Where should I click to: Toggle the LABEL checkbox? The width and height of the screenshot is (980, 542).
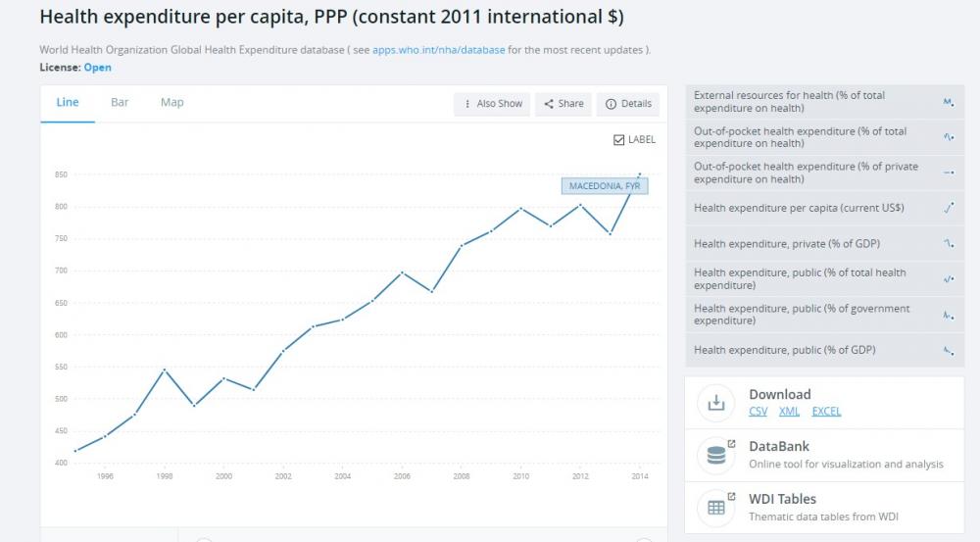(618, 140)
